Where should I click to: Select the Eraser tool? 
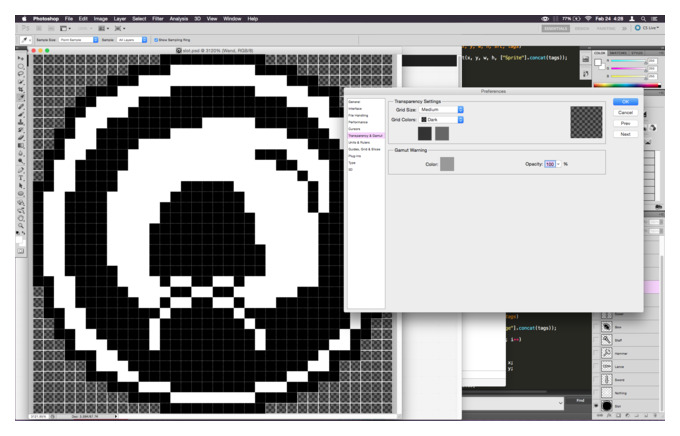20,138
